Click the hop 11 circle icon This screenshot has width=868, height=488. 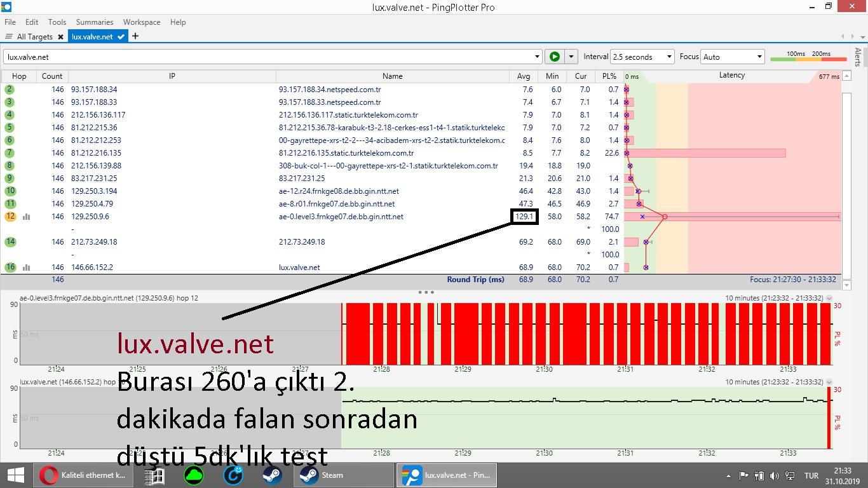tap(10, 204)
